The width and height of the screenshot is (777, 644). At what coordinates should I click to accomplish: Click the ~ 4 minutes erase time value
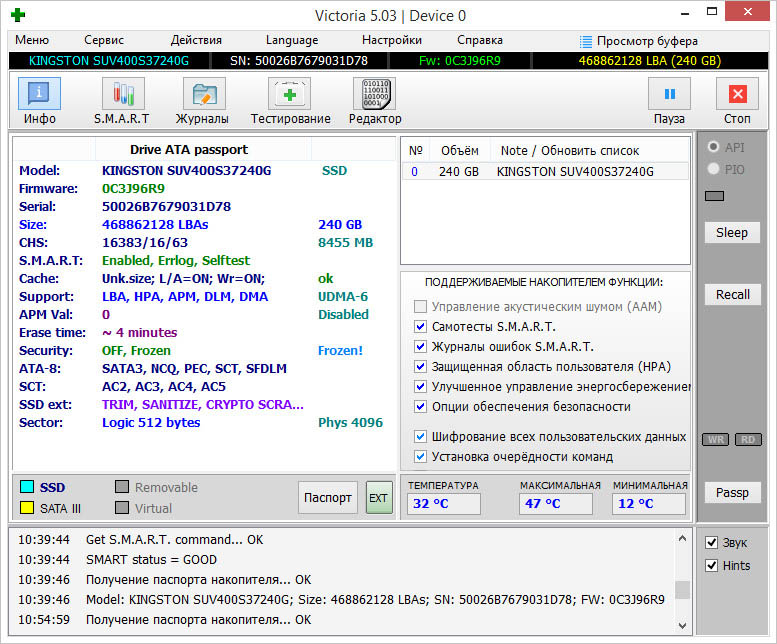tap(139, 332)
